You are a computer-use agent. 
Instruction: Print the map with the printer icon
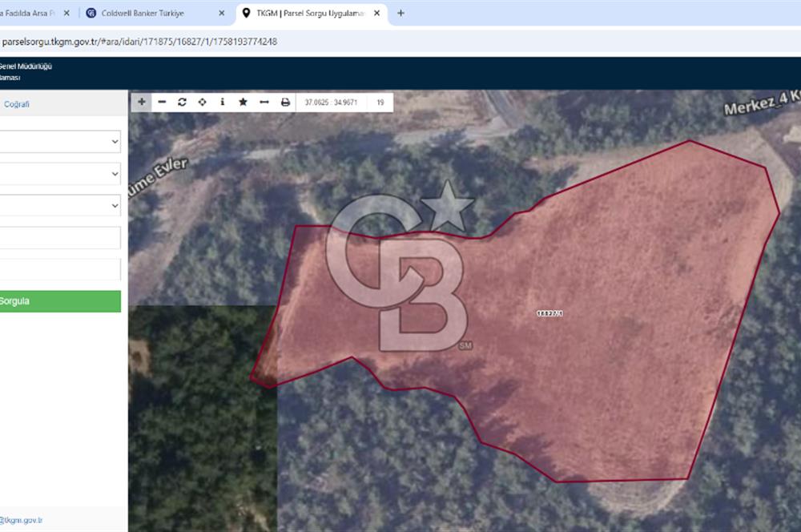(285, 103)
